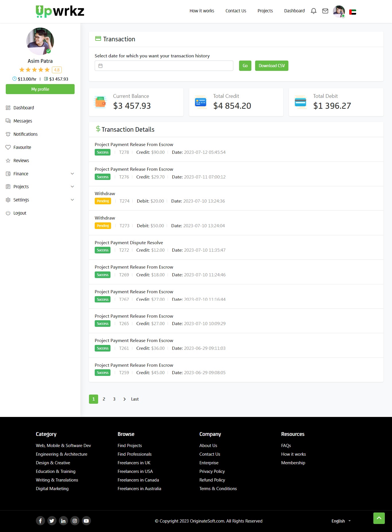Select How it works in top navigation
The height and width of the screenshot is (532, 392).
(202, 11)
